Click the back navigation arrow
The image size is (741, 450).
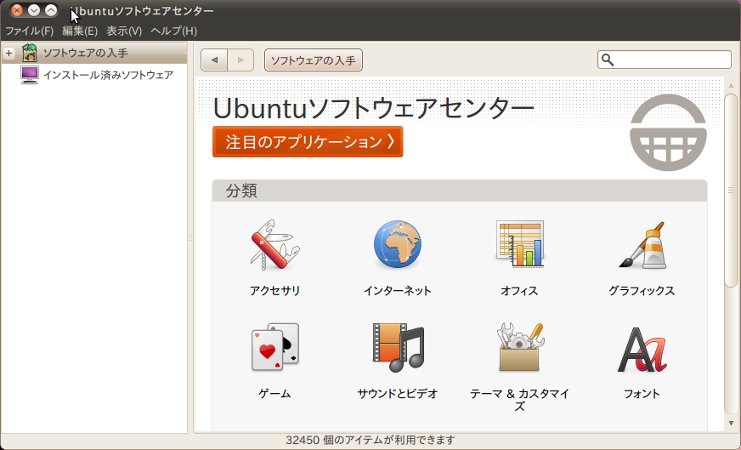point(214,60)
